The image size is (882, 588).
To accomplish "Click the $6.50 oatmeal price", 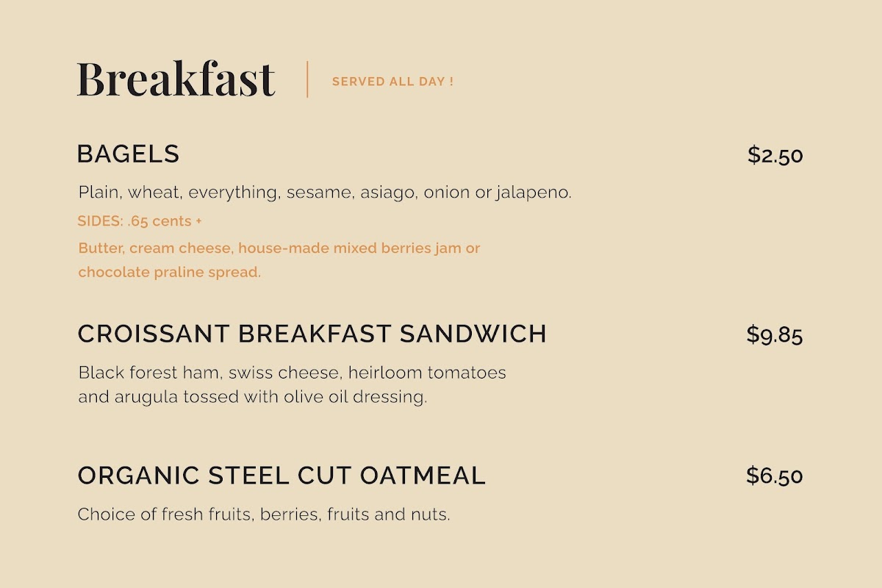I will [x=774, y=476].
